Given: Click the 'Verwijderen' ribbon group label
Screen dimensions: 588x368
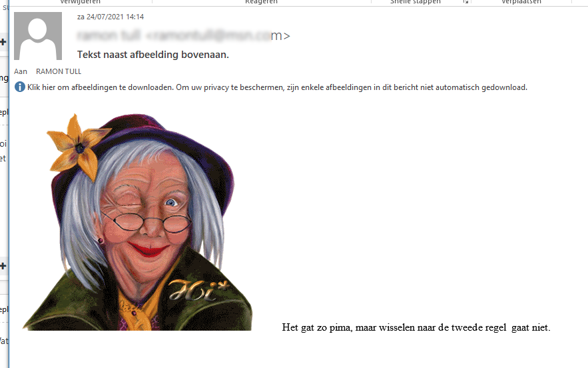Looking at the screenshot, I should tap(81, 2).
